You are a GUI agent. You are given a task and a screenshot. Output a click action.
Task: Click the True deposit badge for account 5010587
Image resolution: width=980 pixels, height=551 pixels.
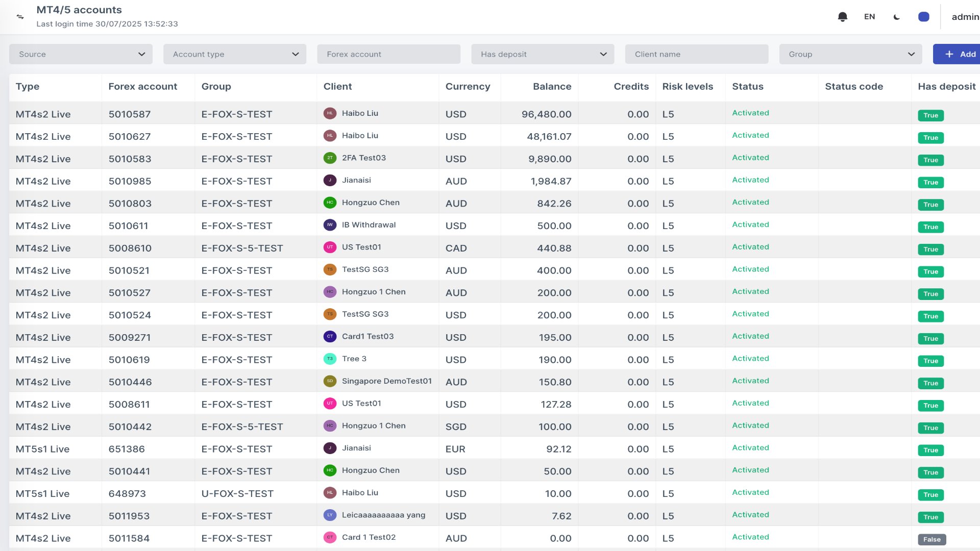[x=930, y=115]
